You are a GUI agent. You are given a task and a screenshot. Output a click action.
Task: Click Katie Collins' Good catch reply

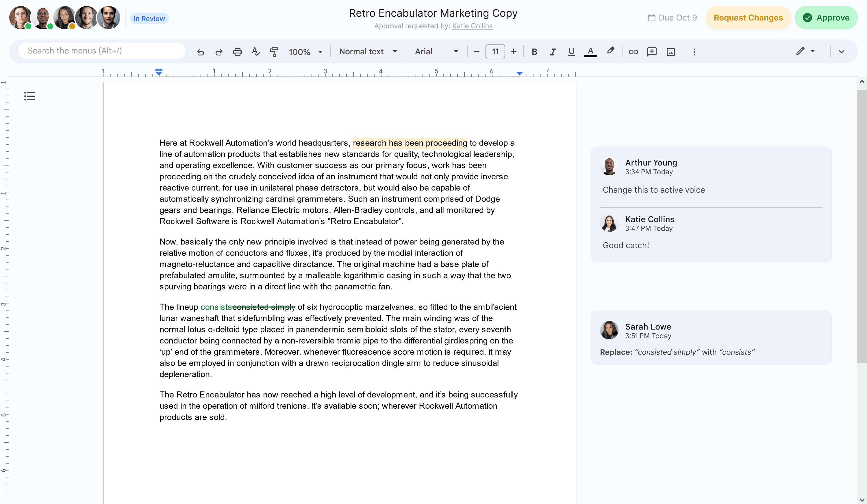click(626, 245)
